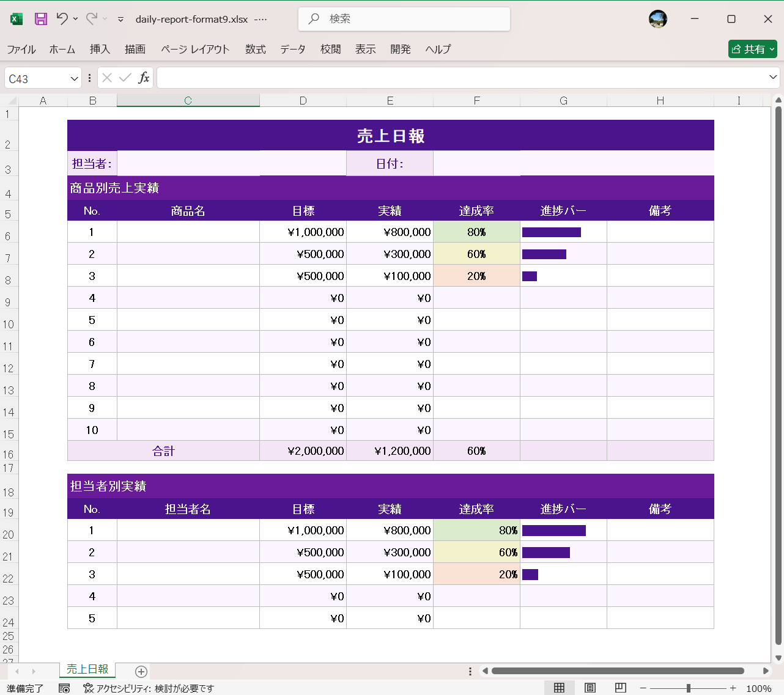Screen dimensions: 784x695
Task: Click the ¥300,000 actual cell in row 7
Action: pos(390,254)
